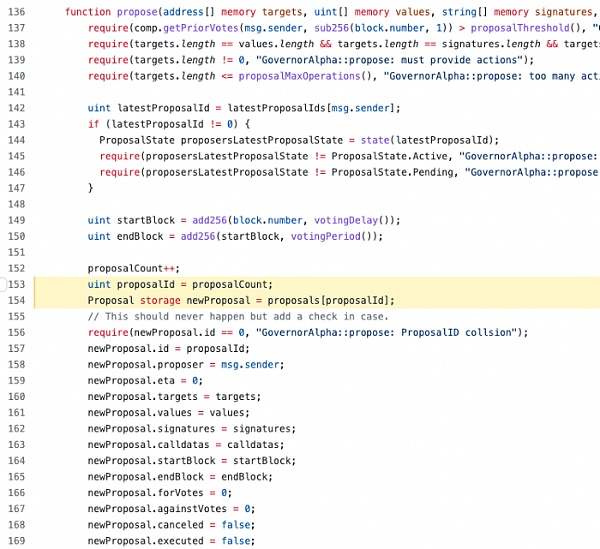Click 'newProposal.endBlock' on line 165
This screenshot has width=600, height=549.
(145, 477)
